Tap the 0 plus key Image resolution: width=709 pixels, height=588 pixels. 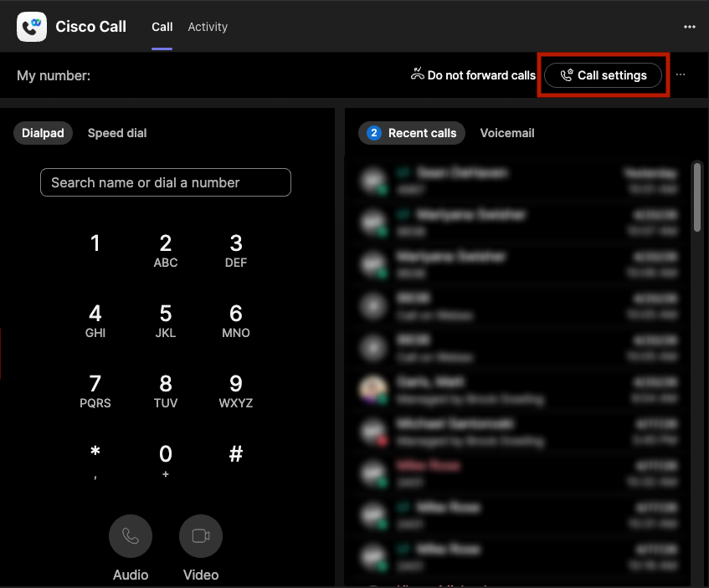pos(166,461)
